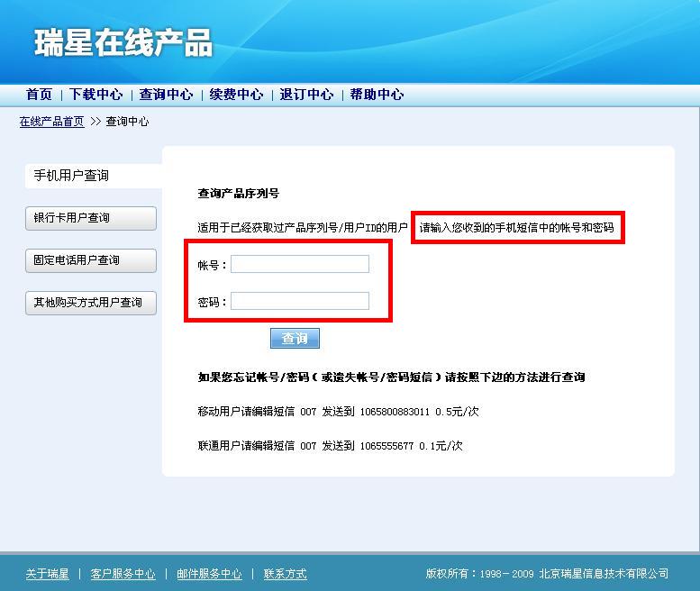Open the 首页 navigation item

[x=39, y=95]
